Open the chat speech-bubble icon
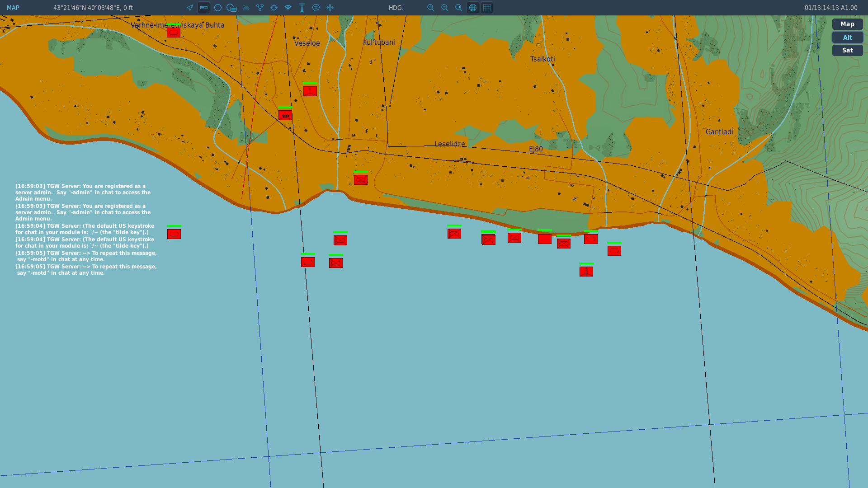The image size is (868, 488). coord(316,8)
